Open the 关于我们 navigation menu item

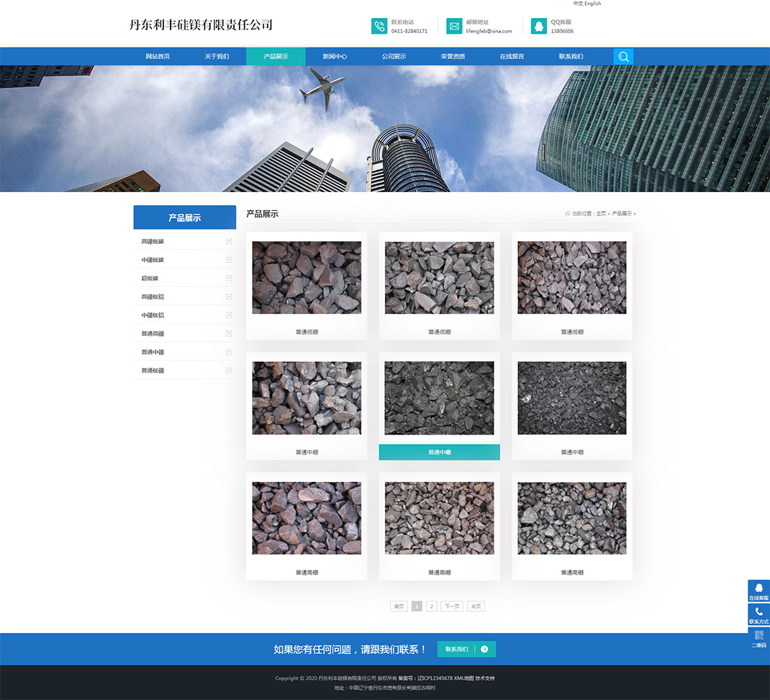(217, 56)
